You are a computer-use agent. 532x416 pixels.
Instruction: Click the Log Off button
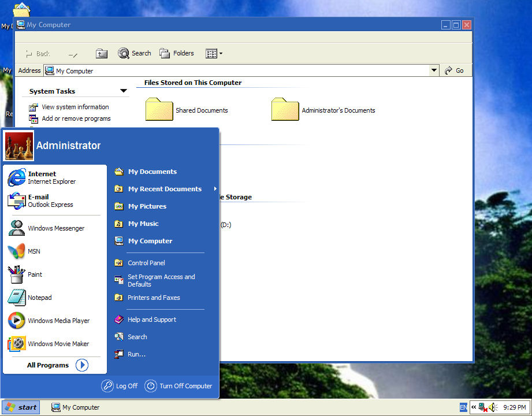tap(120, 386)
